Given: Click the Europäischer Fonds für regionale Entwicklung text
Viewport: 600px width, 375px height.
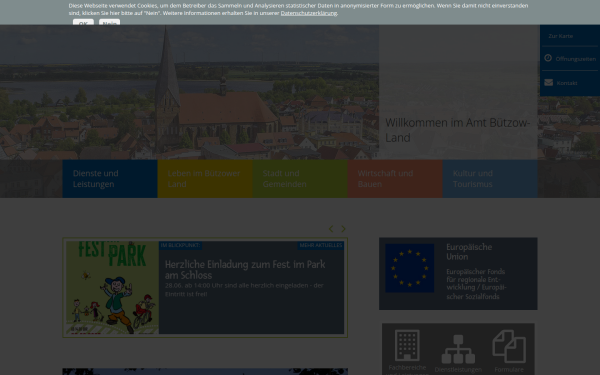Looking at the screenshot, I should [x=476, y=284].
